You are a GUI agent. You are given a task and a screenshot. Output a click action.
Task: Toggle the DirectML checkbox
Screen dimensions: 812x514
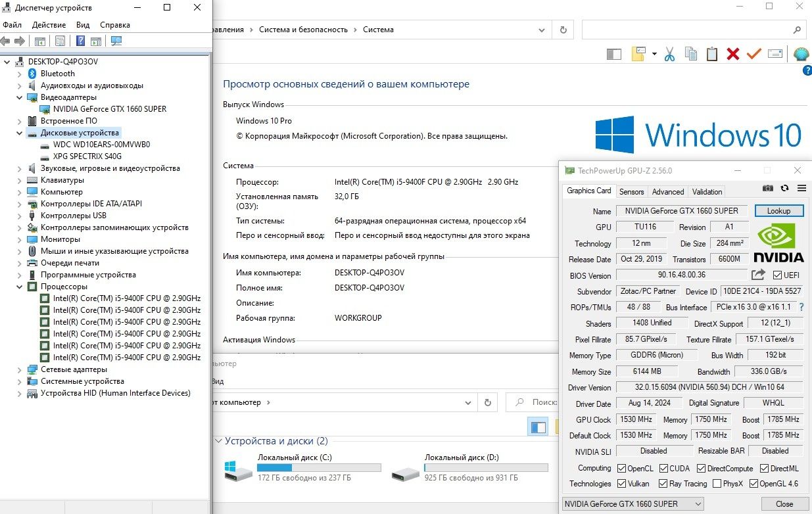(765, 469)
